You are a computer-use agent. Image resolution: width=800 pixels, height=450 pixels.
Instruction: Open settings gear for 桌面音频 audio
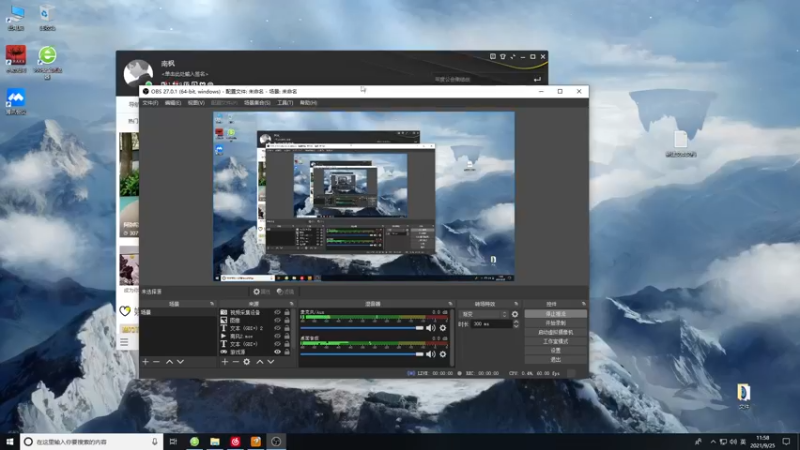point(442,353)
